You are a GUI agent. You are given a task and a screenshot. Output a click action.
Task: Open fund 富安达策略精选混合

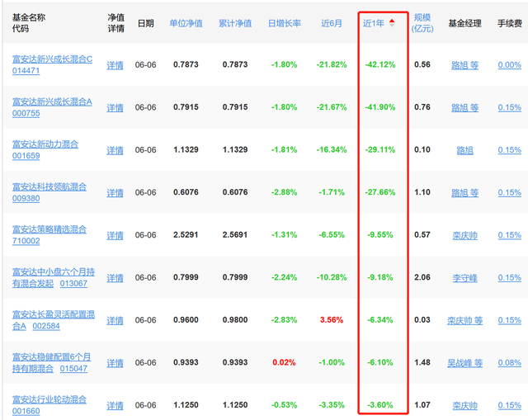(49, 229)
